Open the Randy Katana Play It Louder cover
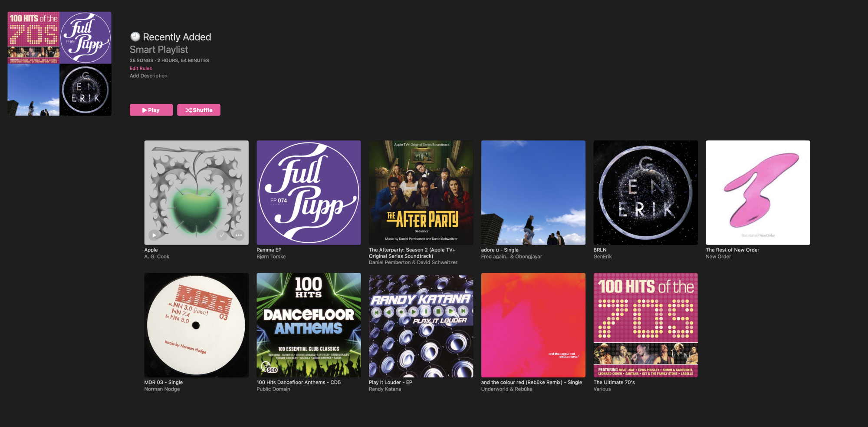This screenshot has width=868, height=427. click(x=421, y=325)
